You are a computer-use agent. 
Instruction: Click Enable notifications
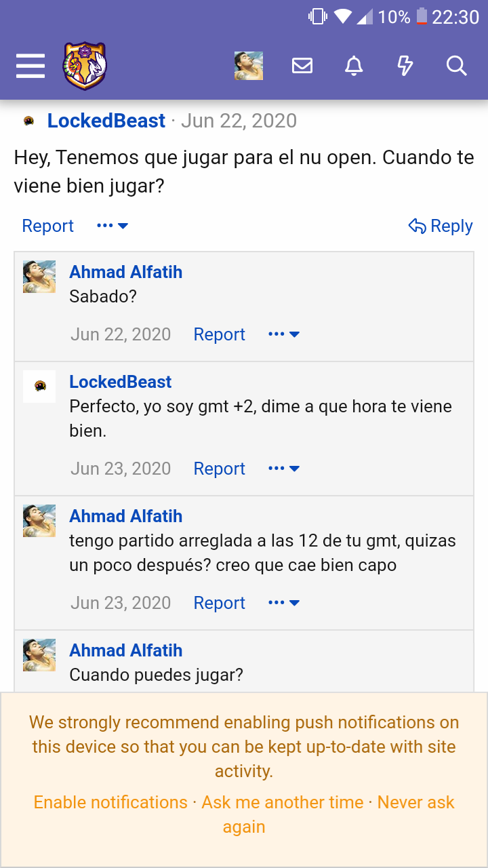coord(110,802)
